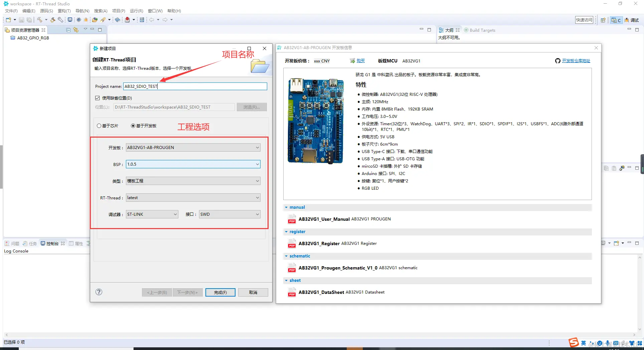Open the 接口 SWD dropdown
Screen dimensions: 644x350
(230, 214)
